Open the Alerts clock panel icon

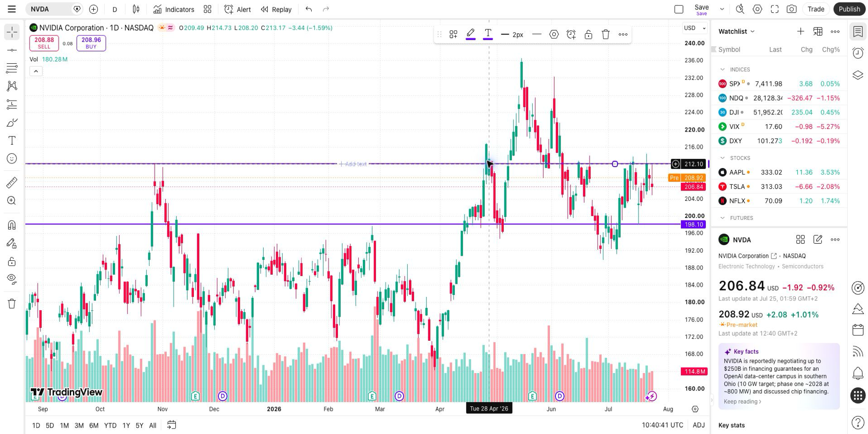pos(858,53)
